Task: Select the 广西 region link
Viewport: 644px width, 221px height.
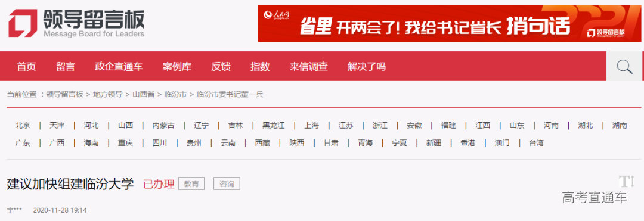Action: (x=57, y=143)
